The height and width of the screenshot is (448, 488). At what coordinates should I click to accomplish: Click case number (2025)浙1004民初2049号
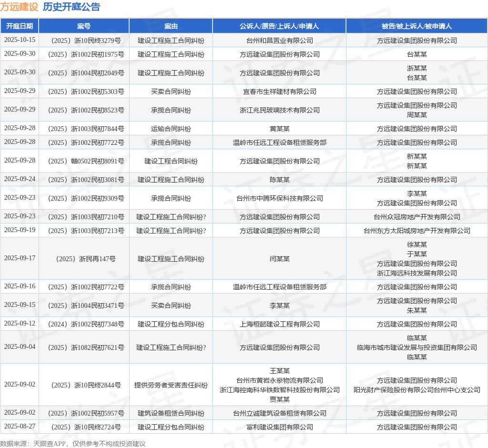point(86,73)
